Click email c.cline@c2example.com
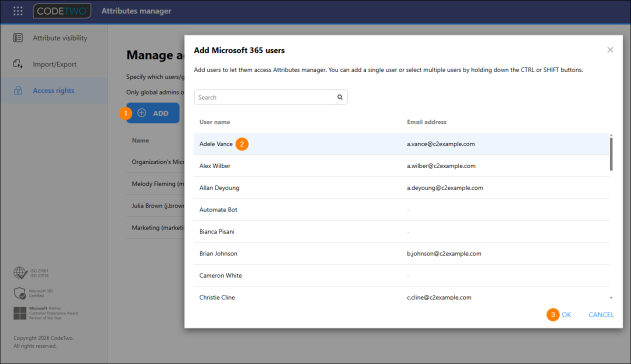The width and height of the screenshot is (631, 364). [439, 298]
